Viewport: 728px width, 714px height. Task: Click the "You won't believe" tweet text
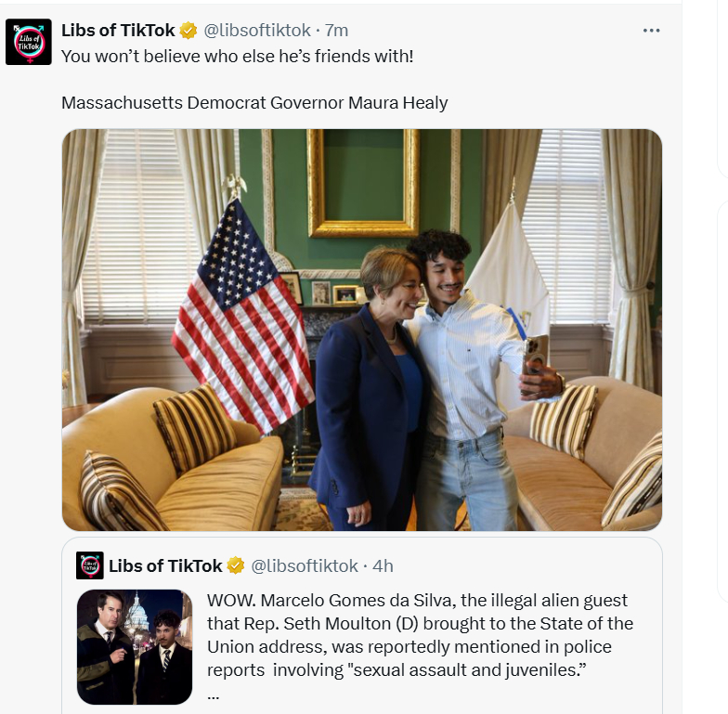(x=237, y=56)
